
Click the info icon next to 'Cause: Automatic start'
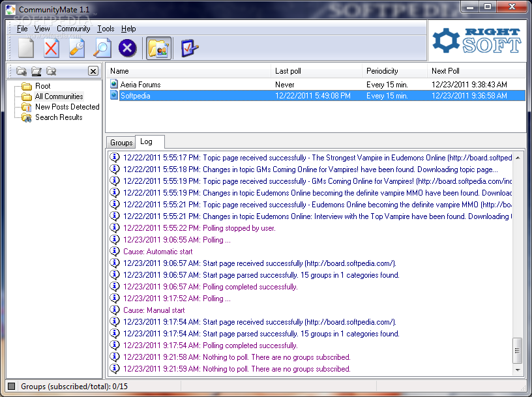(115, 251)
